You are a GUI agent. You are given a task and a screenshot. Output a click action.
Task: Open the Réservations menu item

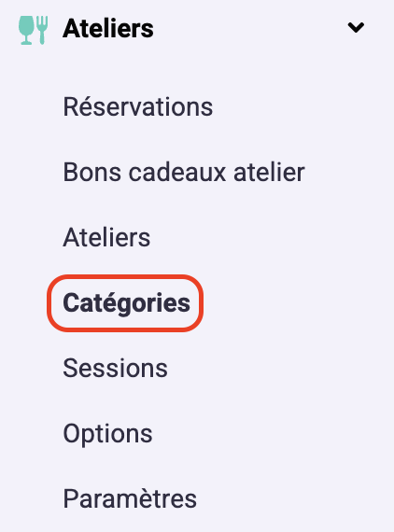(138, 107)
